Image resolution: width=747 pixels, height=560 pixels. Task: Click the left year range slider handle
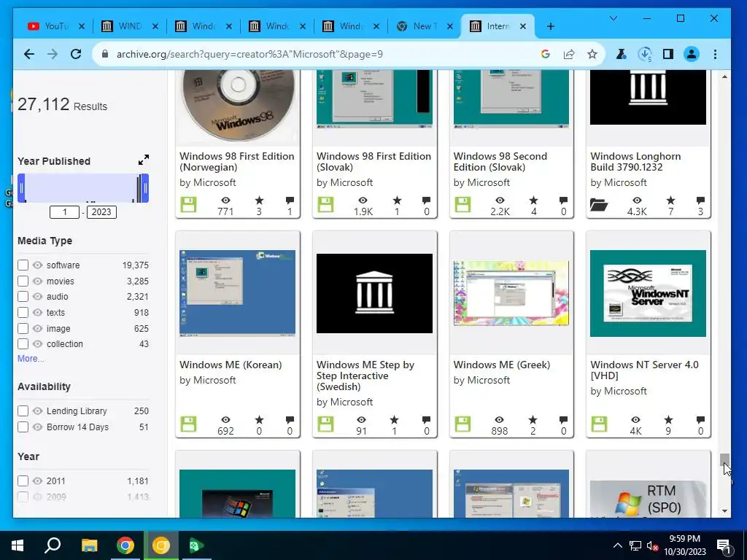pyautogui.click(x=21, y=188)
